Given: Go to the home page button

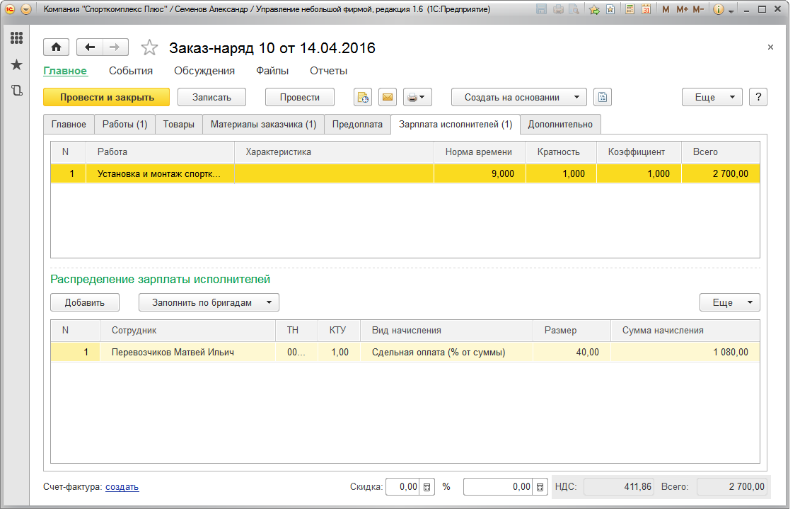Looking at the screenshot, I should click(56, 47).
